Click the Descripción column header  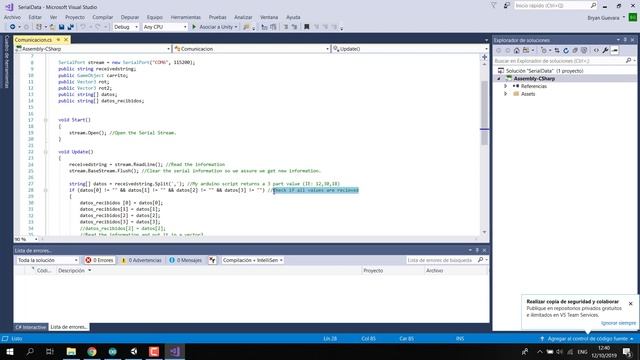point(71,271)
